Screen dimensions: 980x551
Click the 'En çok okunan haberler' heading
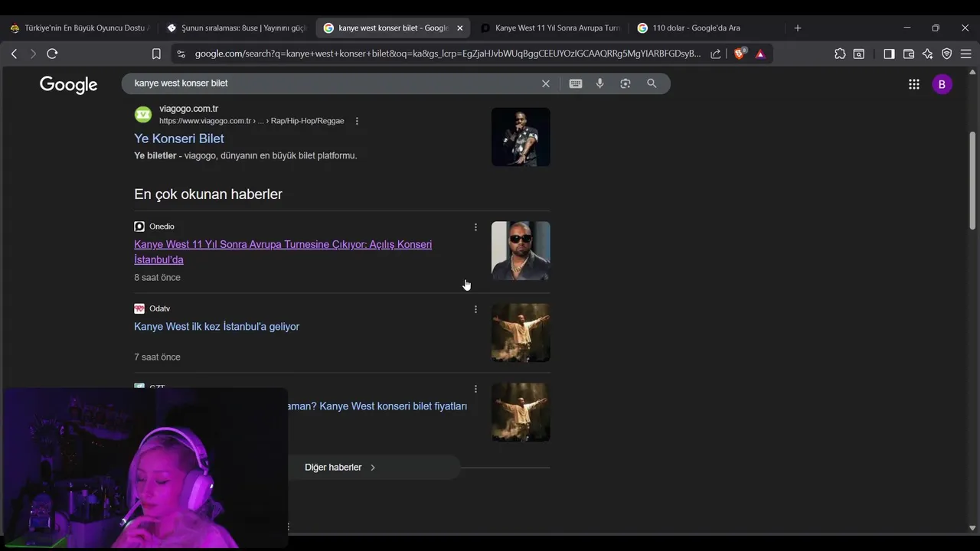[208, 194]
